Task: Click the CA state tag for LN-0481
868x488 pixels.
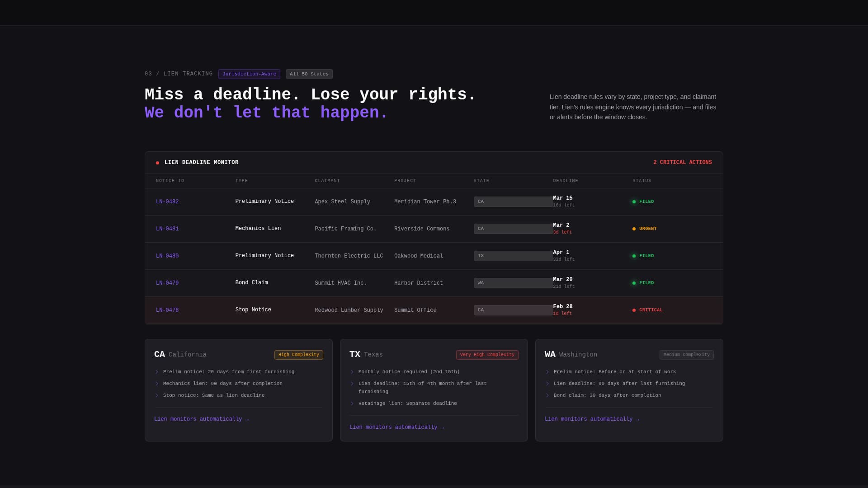Action: point(513,229)
